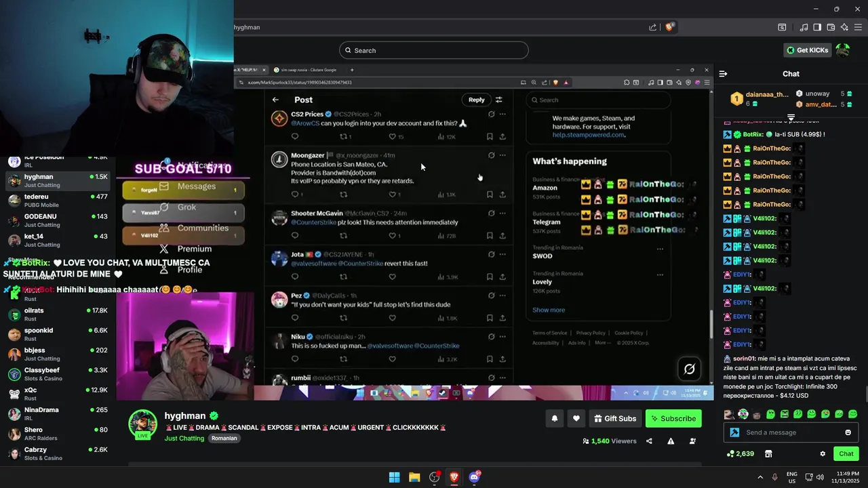Click the microphone tray icon
This screenshot has height=488, width=868.
click(x=774, y=477)
